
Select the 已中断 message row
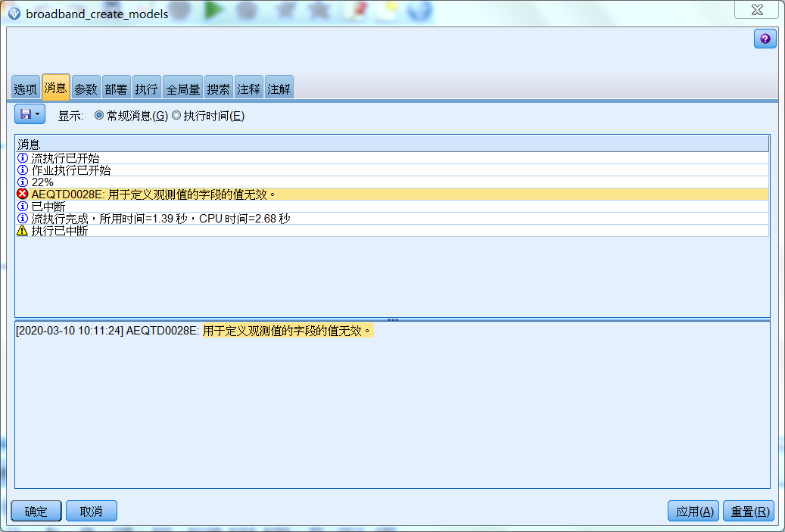point(392,206)
